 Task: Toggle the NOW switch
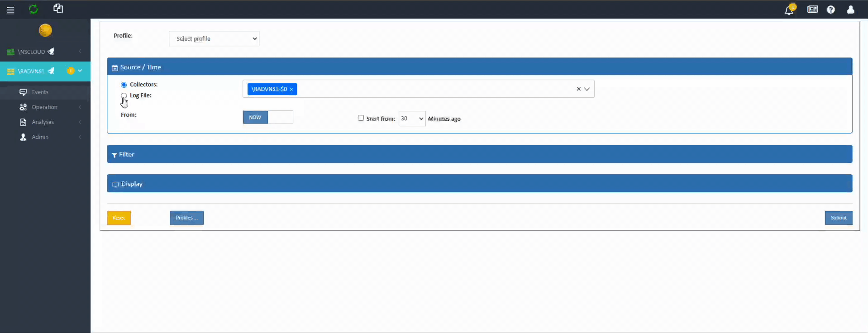[267, 117]
